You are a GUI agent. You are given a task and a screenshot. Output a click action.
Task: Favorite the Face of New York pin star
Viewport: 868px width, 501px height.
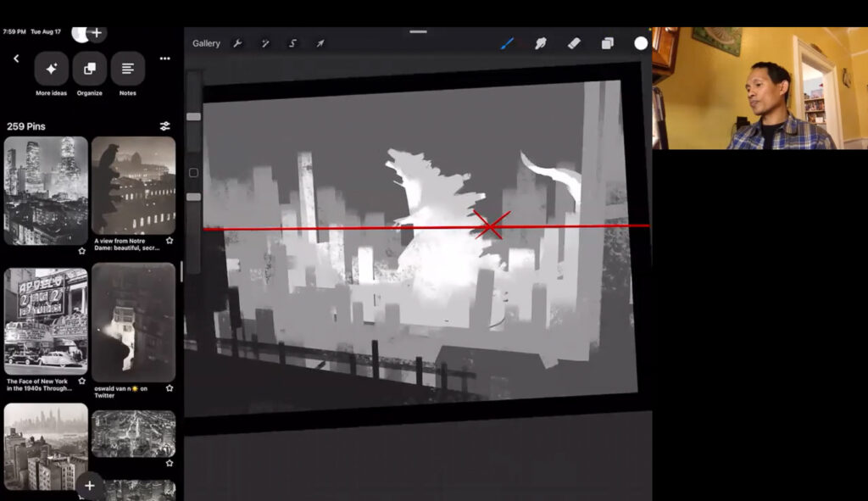(x=82, y=381)
